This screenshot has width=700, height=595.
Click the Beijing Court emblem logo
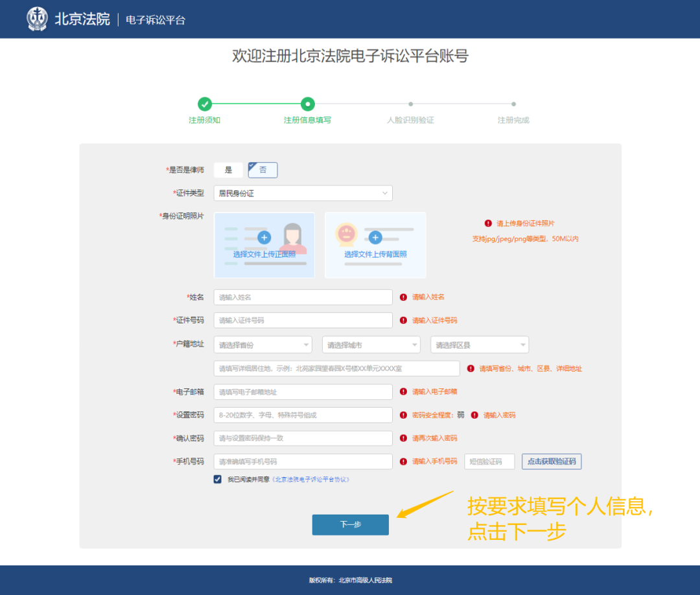[37, 19]
